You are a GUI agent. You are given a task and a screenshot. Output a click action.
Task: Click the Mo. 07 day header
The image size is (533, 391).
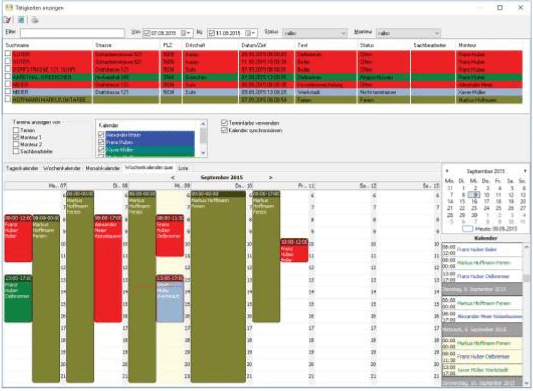(x=35, y=186)
